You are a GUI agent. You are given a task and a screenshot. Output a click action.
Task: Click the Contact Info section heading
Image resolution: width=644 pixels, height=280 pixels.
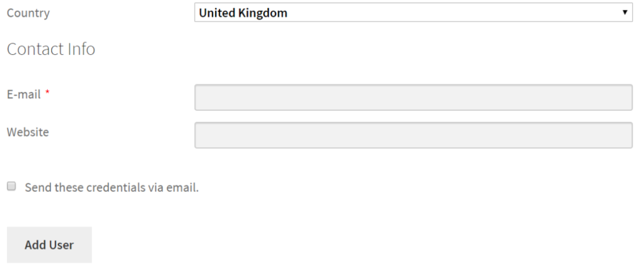click(x=51, y=49)
